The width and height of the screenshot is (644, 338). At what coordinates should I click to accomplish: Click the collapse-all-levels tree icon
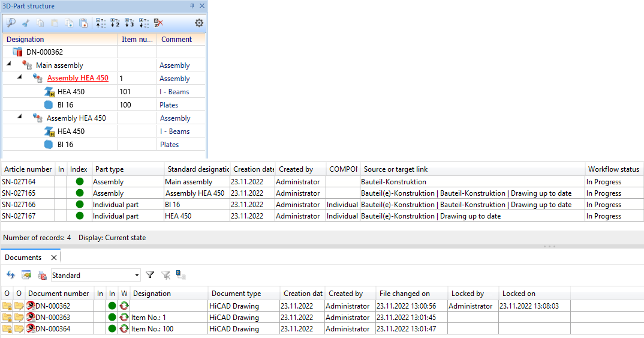coord(100,23)
